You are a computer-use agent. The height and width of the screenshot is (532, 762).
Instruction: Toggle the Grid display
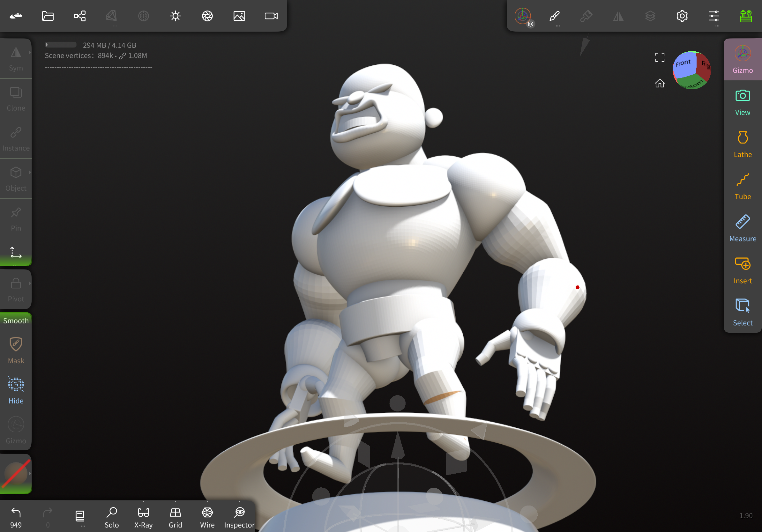175,517
